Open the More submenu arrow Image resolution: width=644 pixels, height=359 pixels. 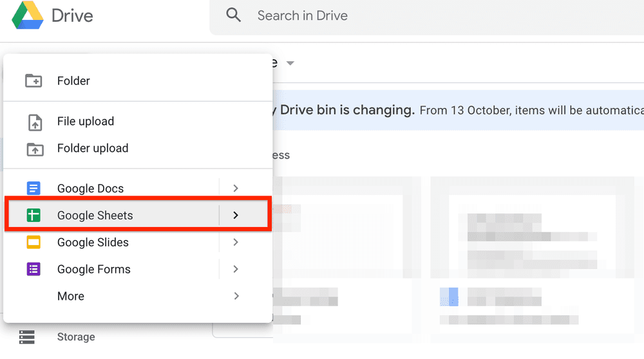pyautogui.click(x=236, y=297)
